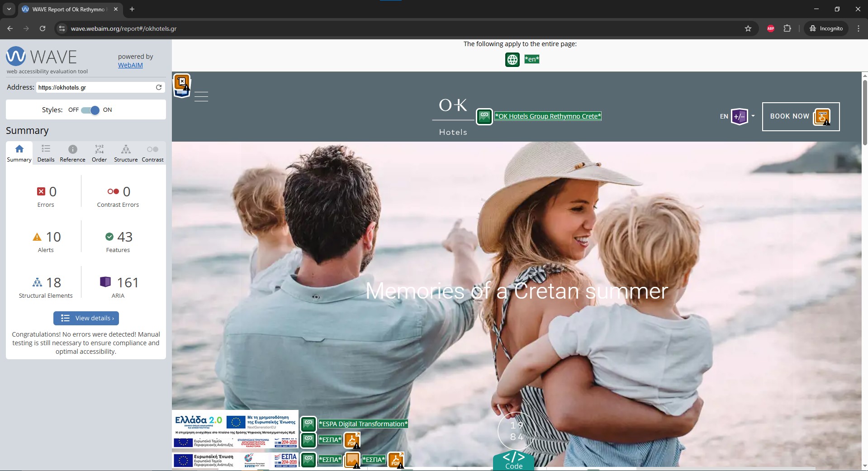Viewport: 868px width, 471px height.
Task: Click the 43 Features count
Action: click(125, 237)
